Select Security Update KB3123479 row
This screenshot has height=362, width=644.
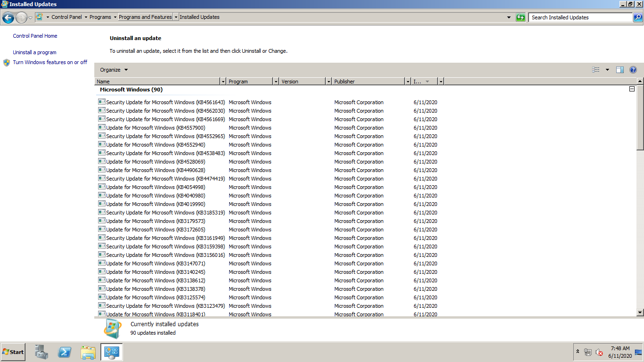click(x=268, y=306)
